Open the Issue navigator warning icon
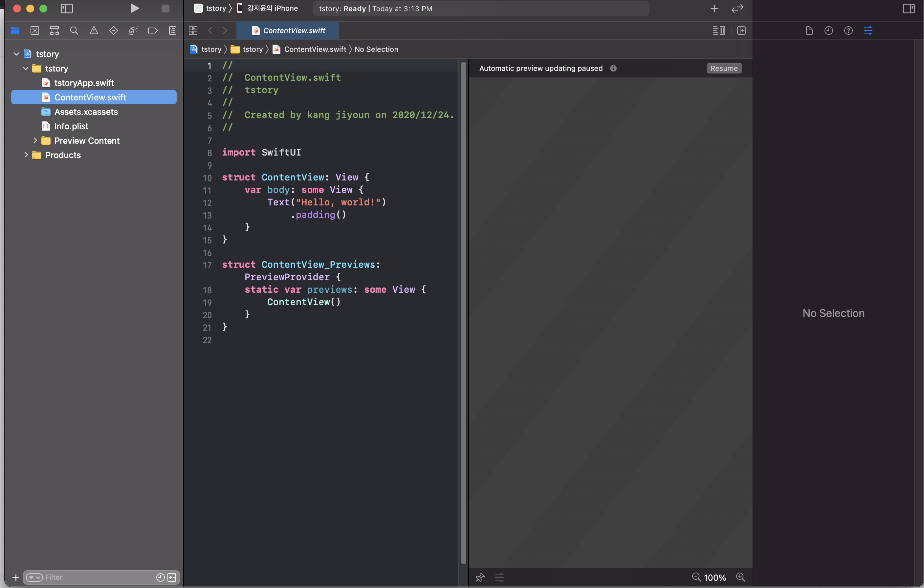The image size is (924, 588). coord(94,31)
